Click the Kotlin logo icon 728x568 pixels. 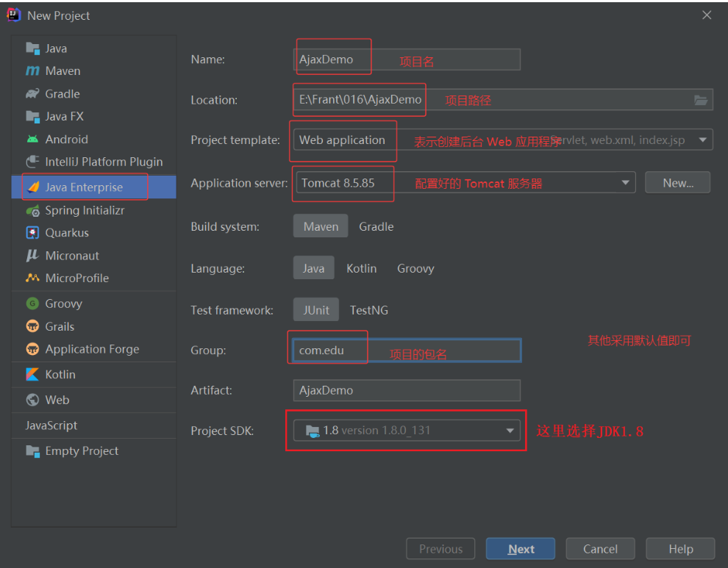click(x=32, y=375)
